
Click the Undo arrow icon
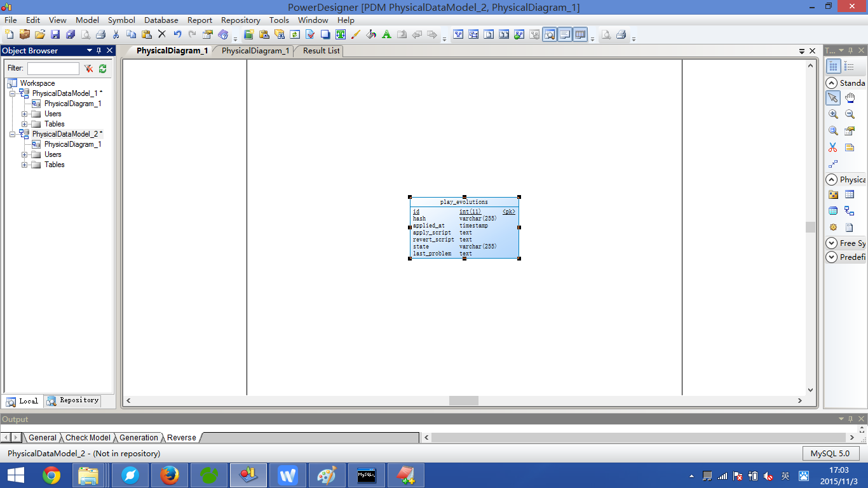[x=177, y=34]
